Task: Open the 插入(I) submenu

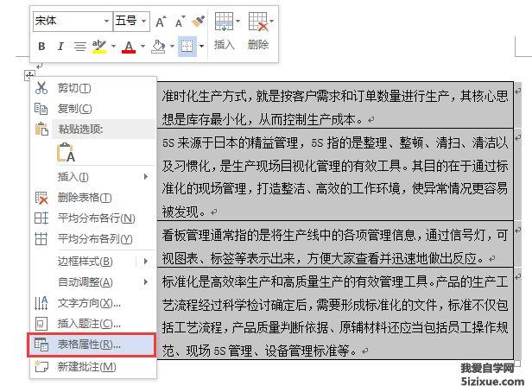Action: click(93, 177)
